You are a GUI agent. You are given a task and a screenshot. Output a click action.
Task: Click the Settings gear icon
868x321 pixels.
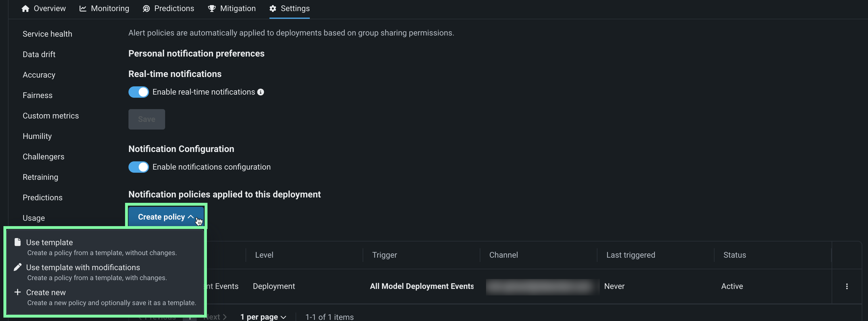coord(273,9)
